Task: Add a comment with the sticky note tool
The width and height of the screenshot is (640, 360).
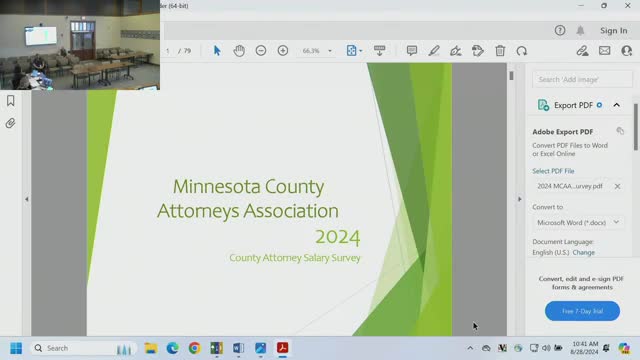Action: (x=412, y=51)
